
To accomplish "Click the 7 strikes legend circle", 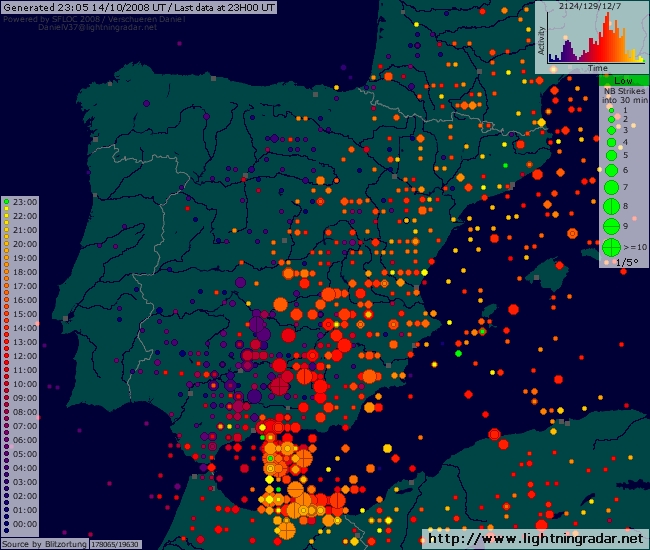I will pos(610,187).
